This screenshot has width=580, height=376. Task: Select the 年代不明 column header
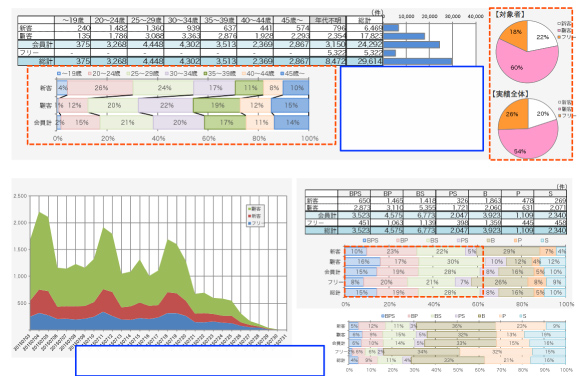tap(328, 20)
